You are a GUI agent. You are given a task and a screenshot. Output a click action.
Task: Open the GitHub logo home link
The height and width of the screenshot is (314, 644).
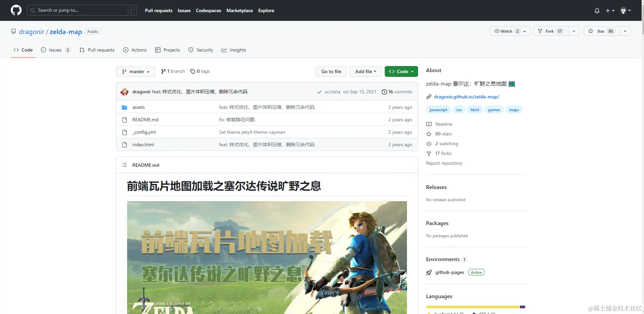tap(16, 10)
